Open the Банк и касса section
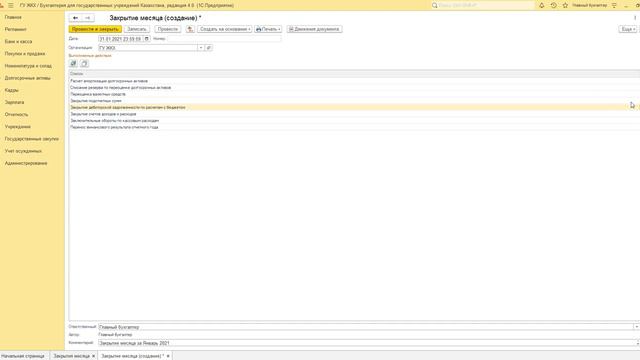The height and width of the screenshot is (360, 640). [x=18, y=42]
